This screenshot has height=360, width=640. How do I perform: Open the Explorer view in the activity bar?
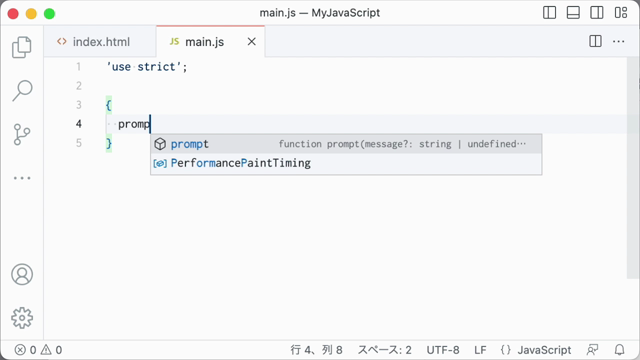click(22, 47)
